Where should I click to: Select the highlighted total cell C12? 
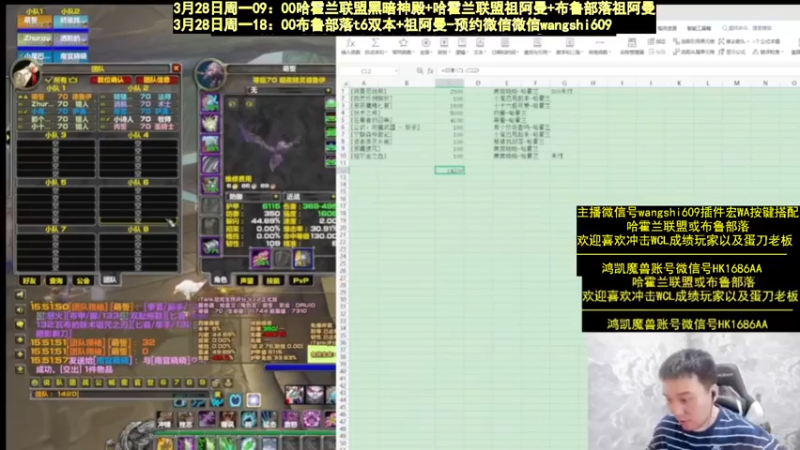coord(449,170)
